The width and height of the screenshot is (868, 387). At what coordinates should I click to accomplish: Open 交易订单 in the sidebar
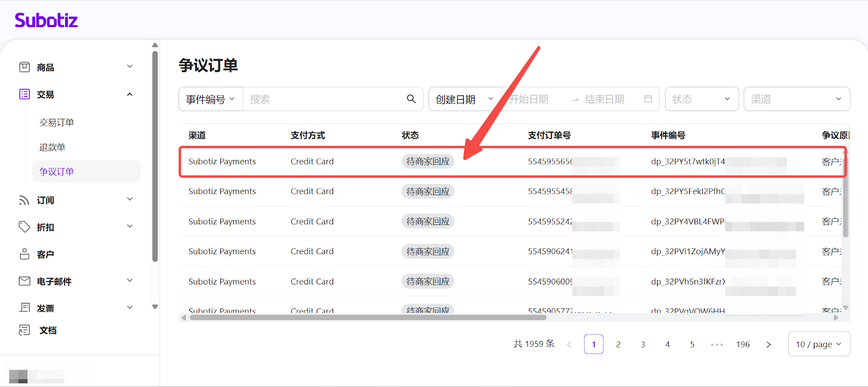56,122
